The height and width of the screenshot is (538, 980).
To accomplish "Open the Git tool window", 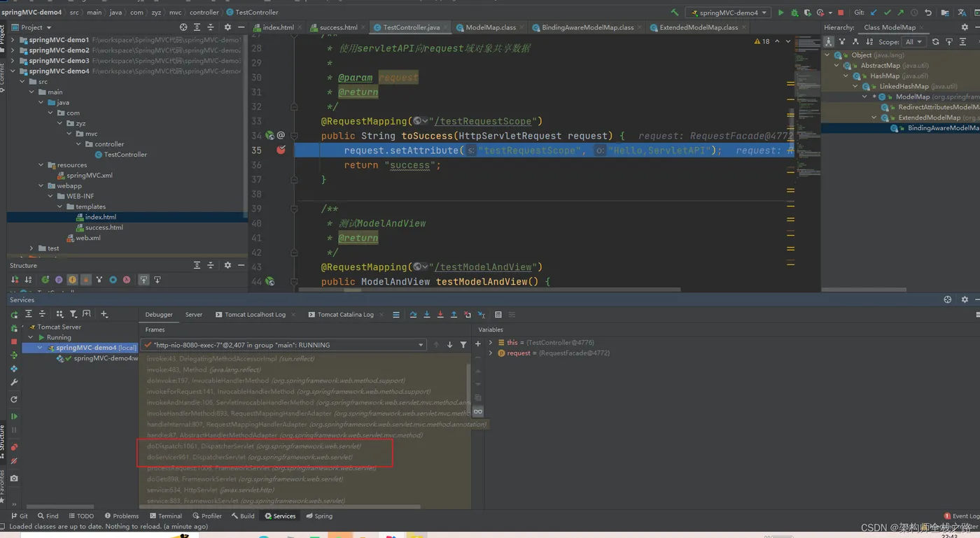I will click(20, 516).
